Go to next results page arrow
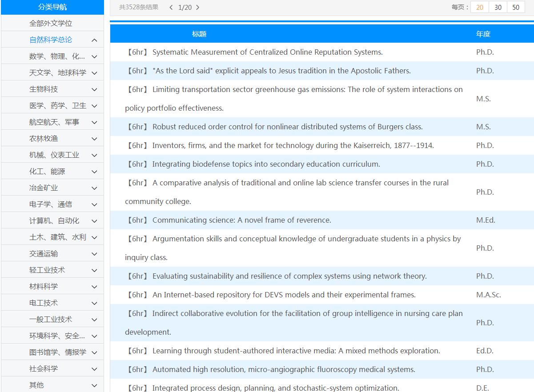The width and height of the screenshot is (534, 392). (x=198, y=7)
